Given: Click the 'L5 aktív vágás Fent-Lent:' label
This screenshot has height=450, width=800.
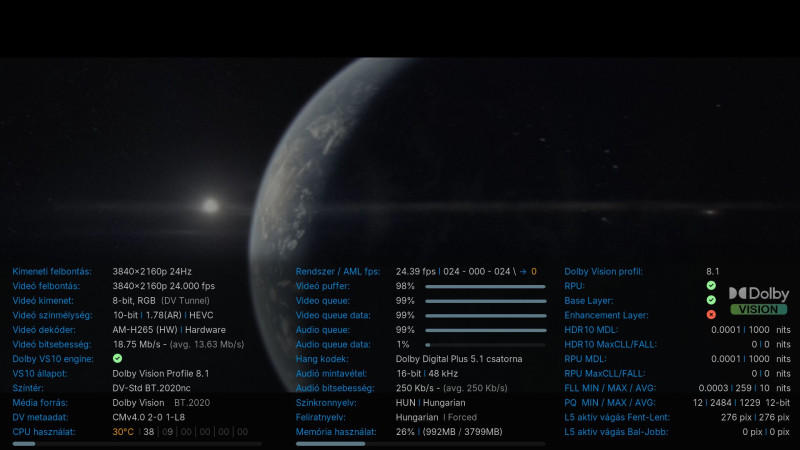Looking at the screenshot, I should click(x=617, y=417).
